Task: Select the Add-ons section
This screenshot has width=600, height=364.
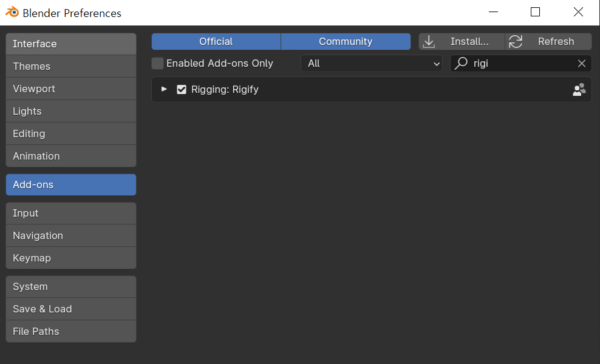Action: click(x=71, y=184)
